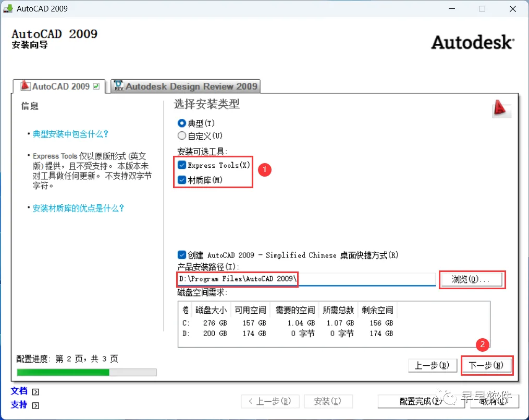Click the 需要的空间 column header
The width and height of the screenshot is (529, 420).
point(294,310)
